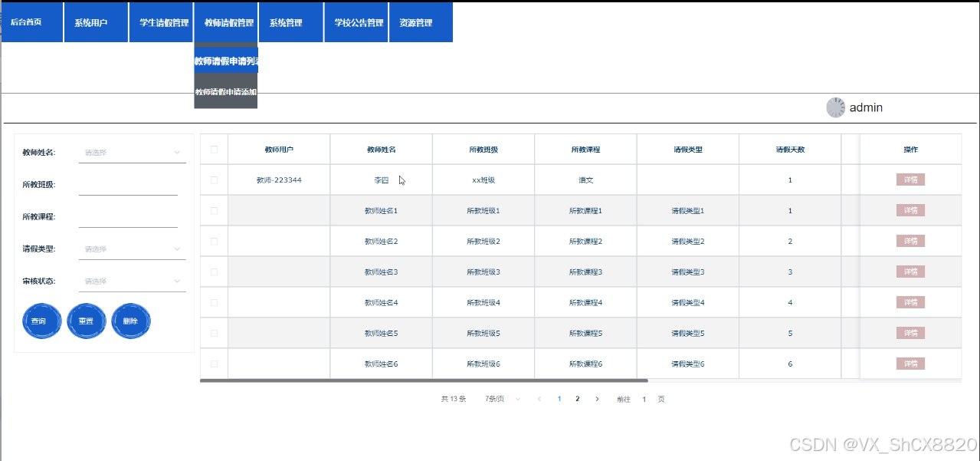
Task: Click the 请假类型3 cell
Action: pyautogui.click(x=687, y=272)
